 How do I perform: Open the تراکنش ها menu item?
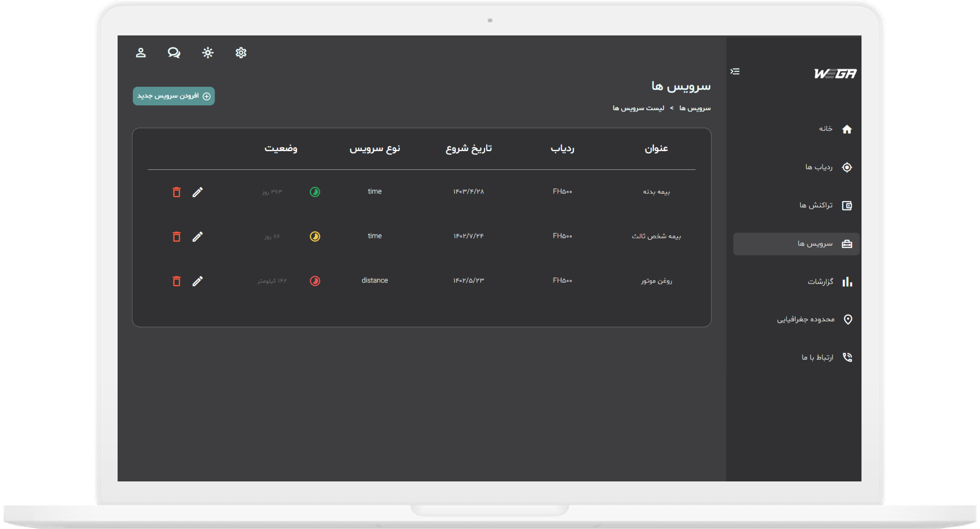(x=816, y=205)
